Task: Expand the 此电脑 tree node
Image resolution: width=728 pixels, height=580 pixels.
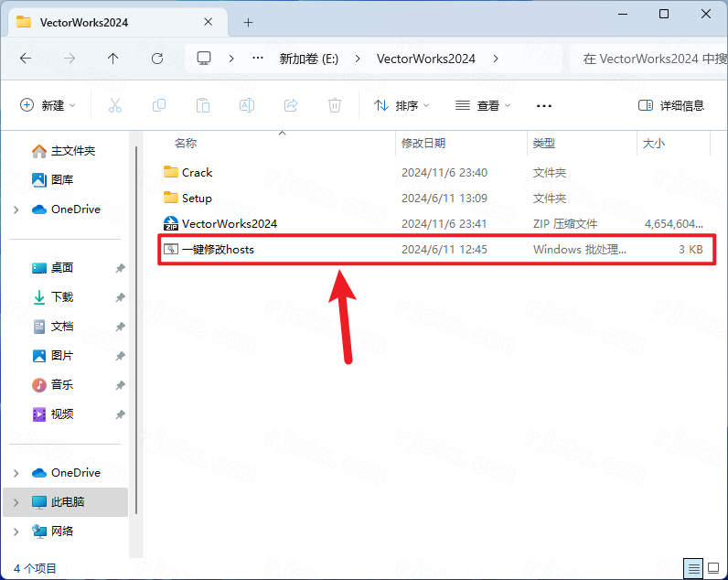Action: (x=16, y=502)
